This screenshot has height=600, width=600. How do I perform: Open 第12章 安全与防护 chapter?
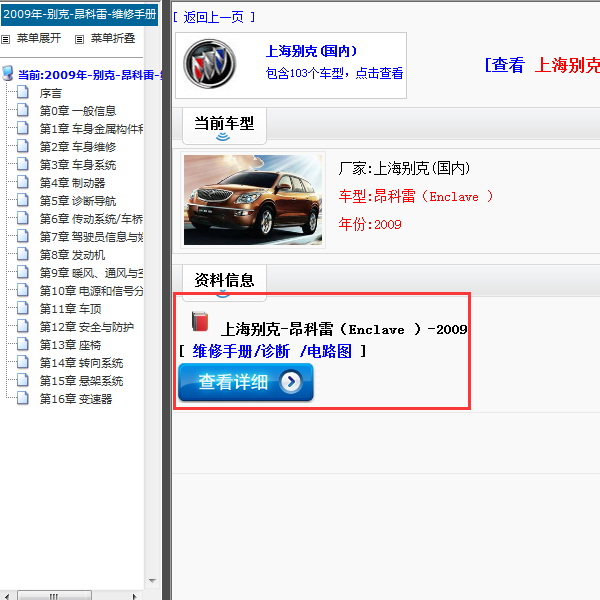[87, 327]
